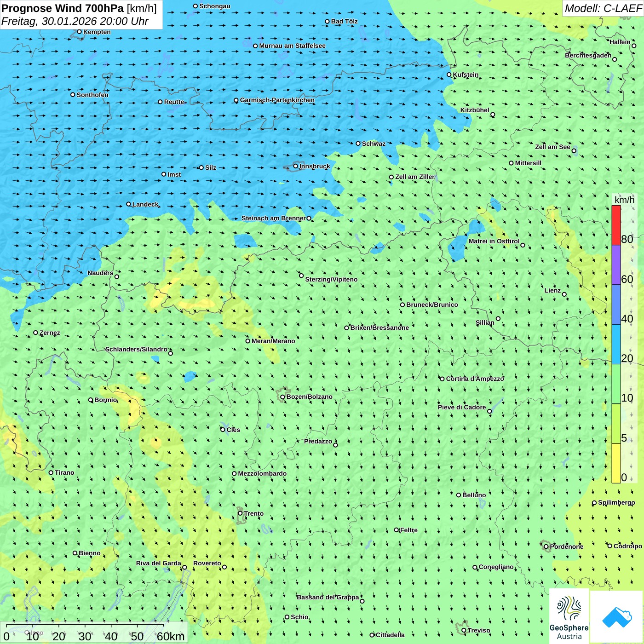
Task: Select the Belluno label
Action: point(474,495)
